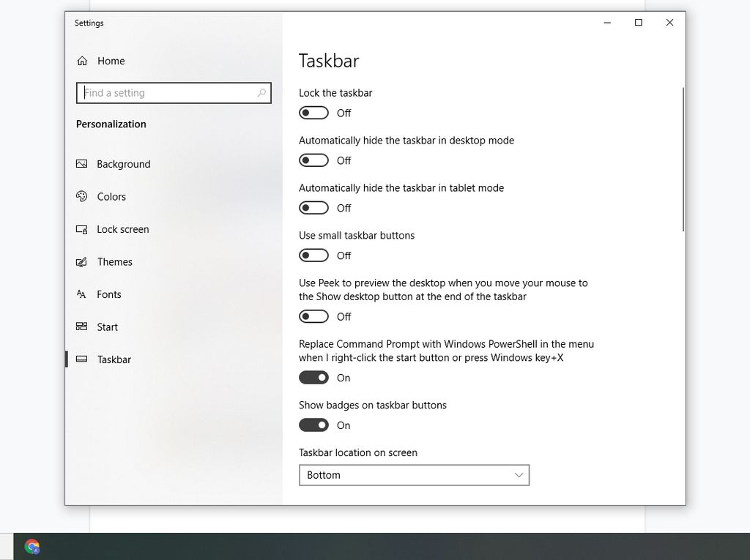This screenshot has height=560, width=750.
Task: Click the Lock screen sidebar icon
Action: (x=81, y=229)
